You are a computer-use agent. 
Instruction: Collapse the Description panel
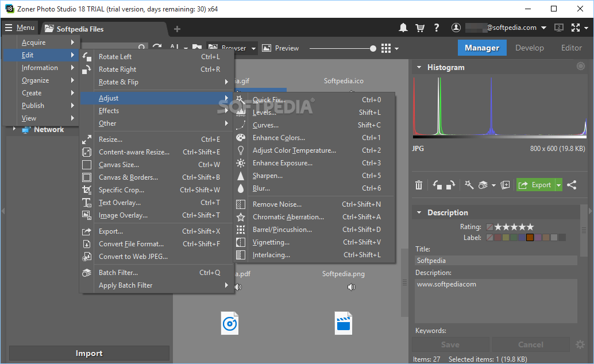pos(419,212)
